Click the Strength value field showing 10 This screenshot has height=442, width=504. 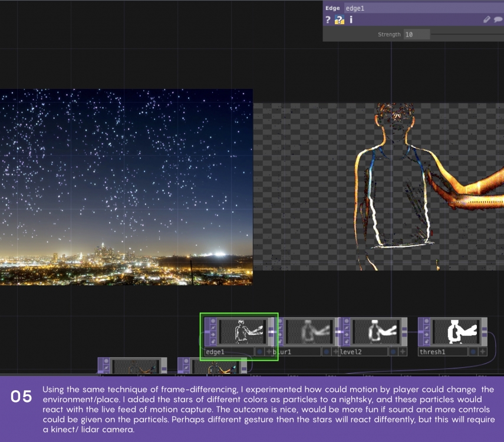click(416, 35)
